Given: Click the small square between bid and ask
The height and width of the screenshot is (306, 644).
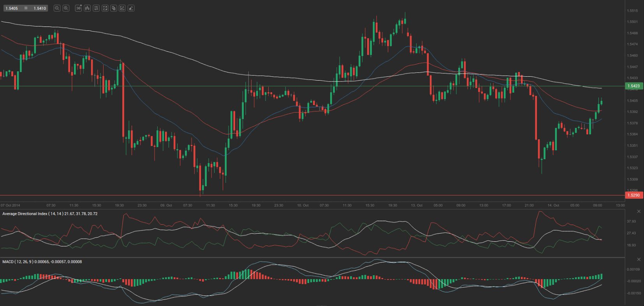Looking at the screenshot, I should tap(26, 8).
